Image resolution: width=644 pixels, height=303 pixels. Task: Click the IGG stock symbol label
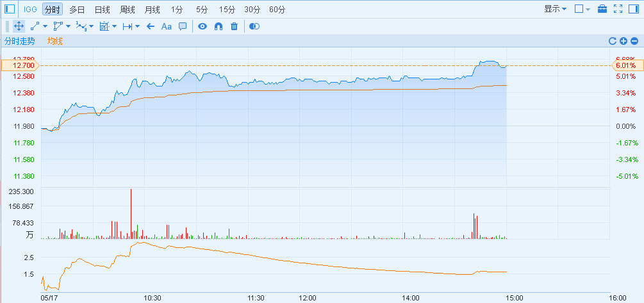(30, 9)
